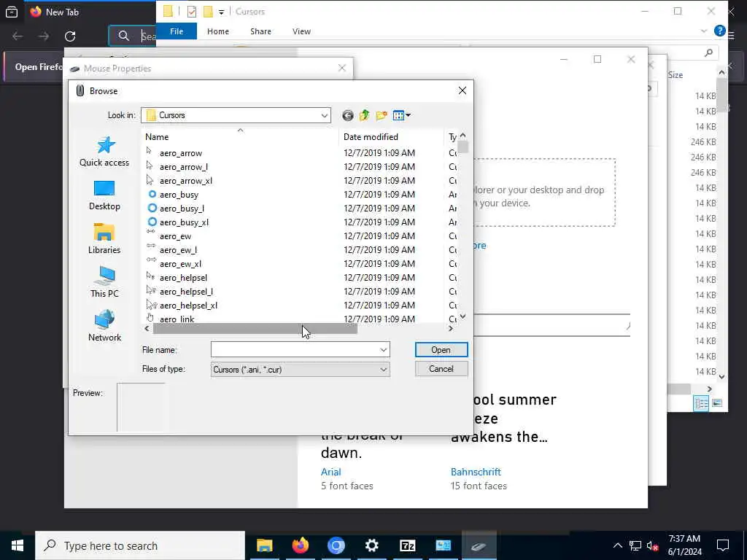Select the aero_helpsel_l cursor file

click(x=186, y=292)
